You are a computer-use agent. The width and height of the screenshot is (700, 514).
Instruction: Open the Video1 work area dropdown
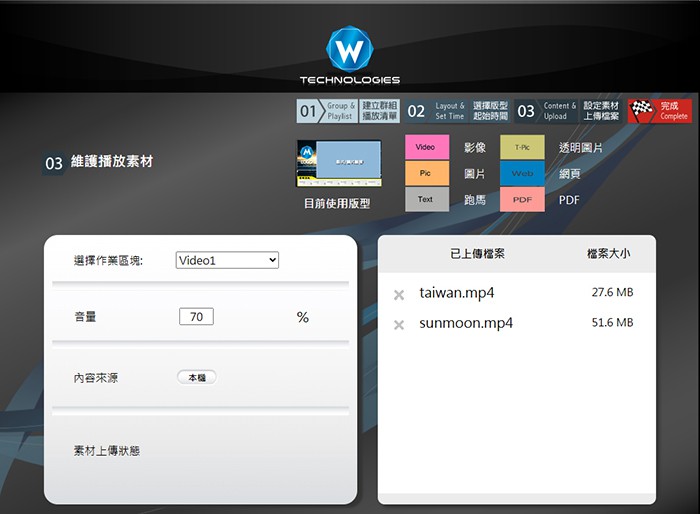click(x=227, y=260)
